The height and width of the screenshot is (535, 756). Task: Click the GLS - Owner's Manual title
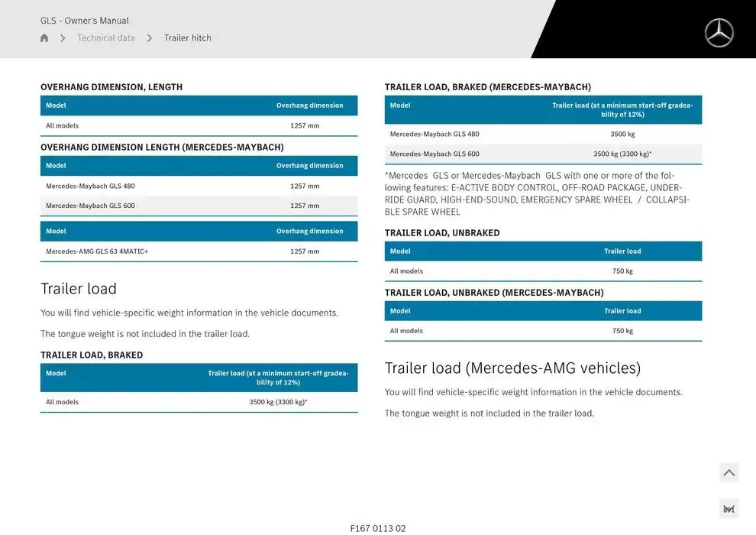85,21
